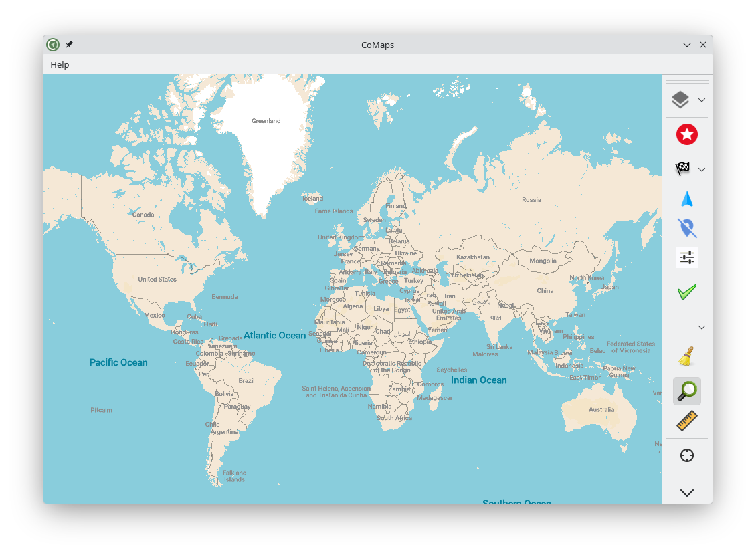Open bookmarks with the red star icon
The height and width of the screenshot is (555, 756).
687,134
